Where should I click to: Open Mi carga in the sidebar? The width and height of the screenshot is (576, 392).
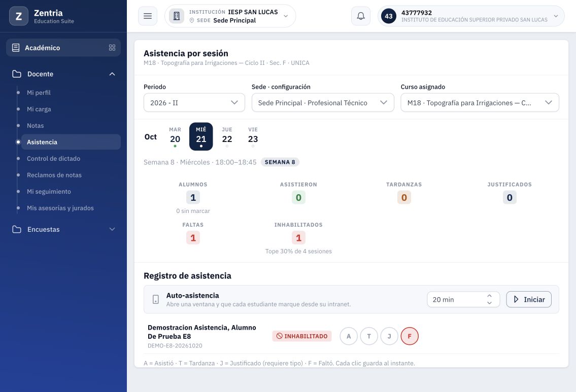coord(39,109)
